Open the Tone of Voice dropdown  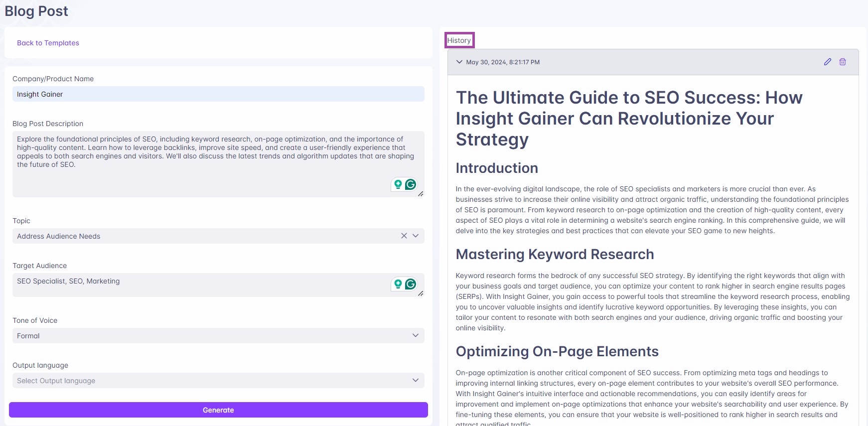point(218,335)
